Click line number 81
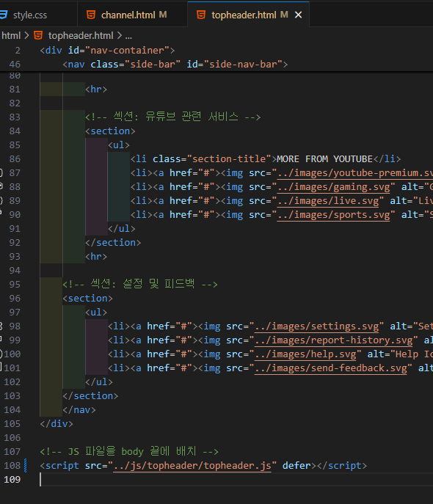Image resolution: width=433 pixels, height=504 pixels. click(x=15, y=90)
